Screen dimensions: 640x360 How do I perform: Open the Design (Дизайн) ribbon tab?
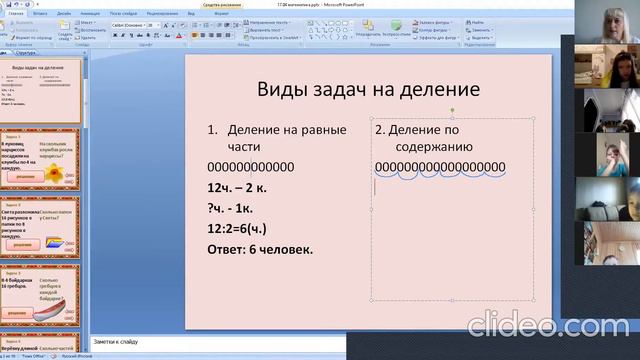64,13
